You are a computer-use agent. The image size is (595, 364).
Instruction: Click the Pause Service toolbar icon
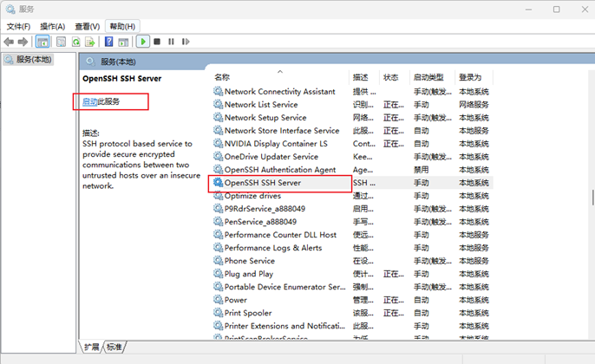[x=171, y=41]
